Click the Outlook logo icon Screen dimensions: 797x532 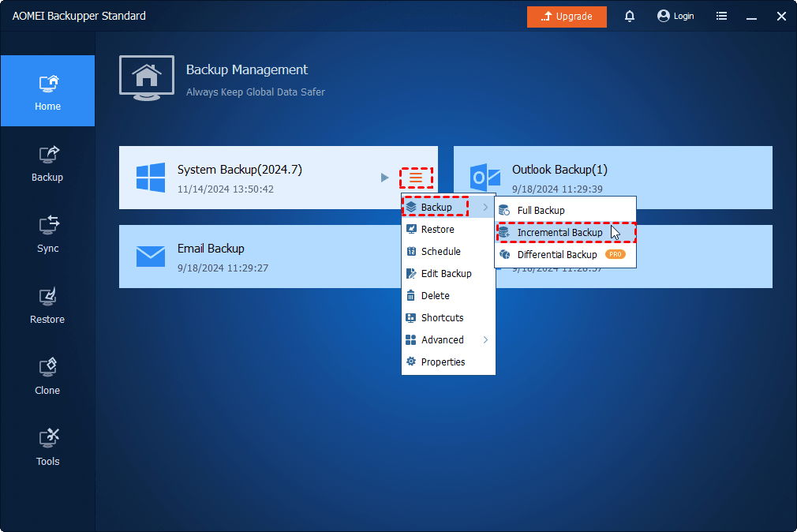coord(485,178)
